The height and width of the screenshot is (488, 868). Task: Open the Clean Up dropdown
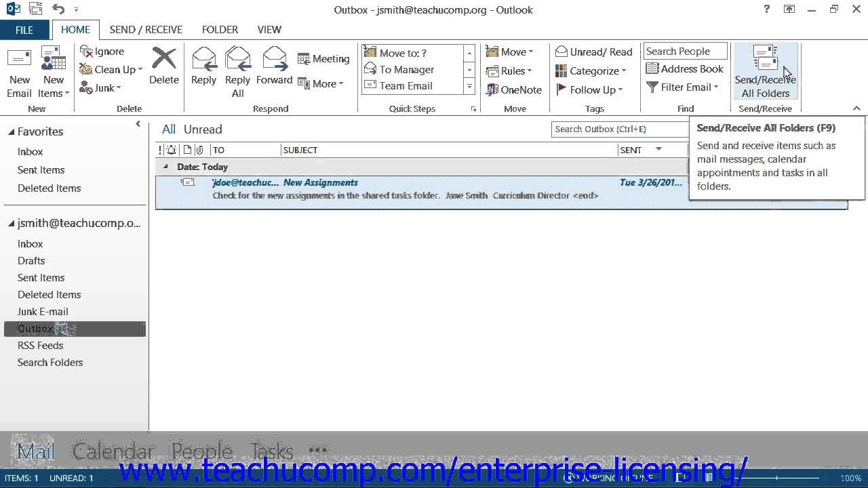(111, 69)
